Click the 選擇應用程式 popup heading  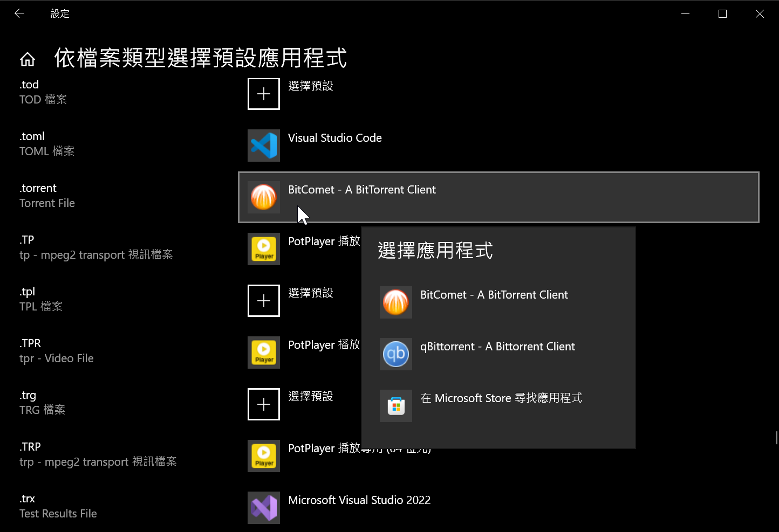(435, 251)
